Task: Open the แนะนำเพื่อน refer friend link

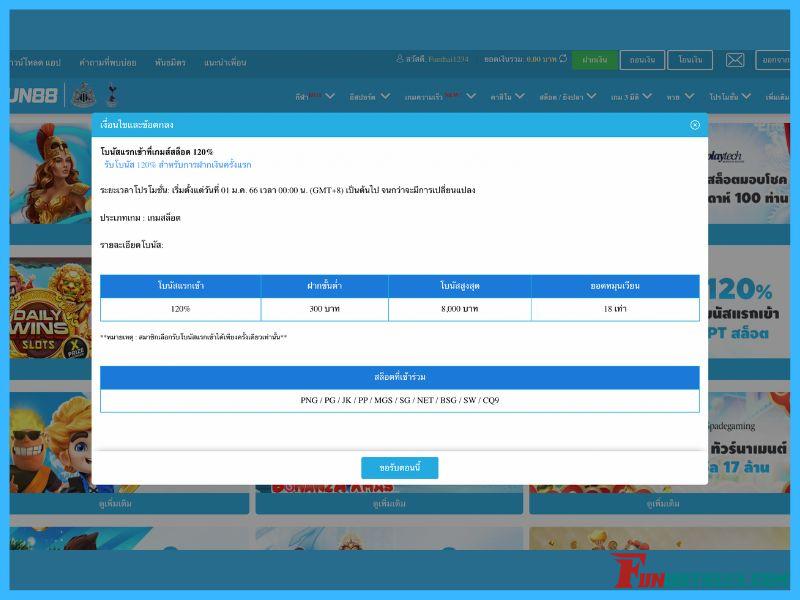Action: [225, 62]
